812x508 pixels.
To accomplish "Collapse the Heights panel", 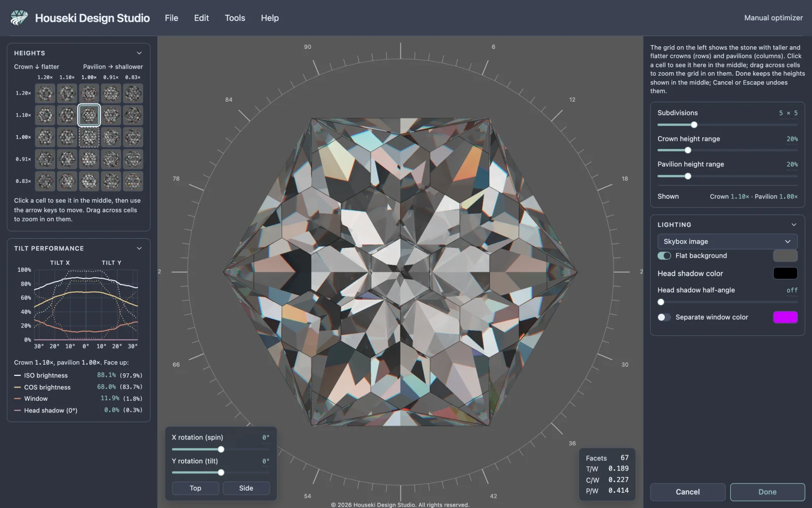I will click(x=139, y=53).
